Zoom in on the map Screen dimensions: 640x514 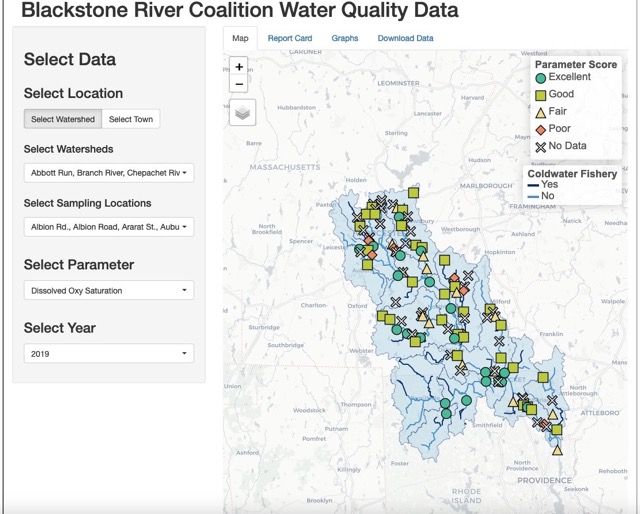(x=239, y=67)
